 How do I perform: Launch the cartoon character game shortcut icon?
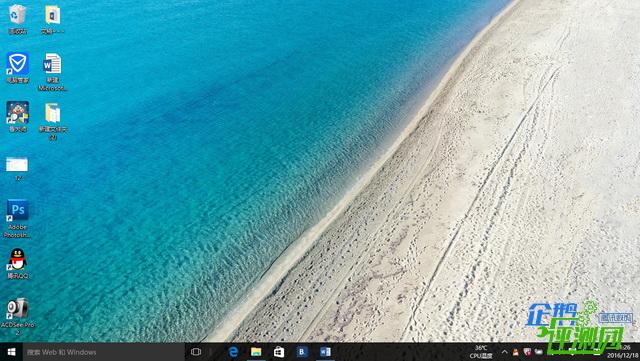tap(18, 117)
